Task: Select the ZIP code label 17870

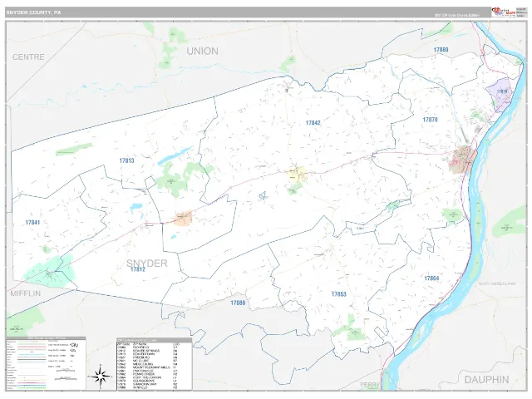Action: 430,120
